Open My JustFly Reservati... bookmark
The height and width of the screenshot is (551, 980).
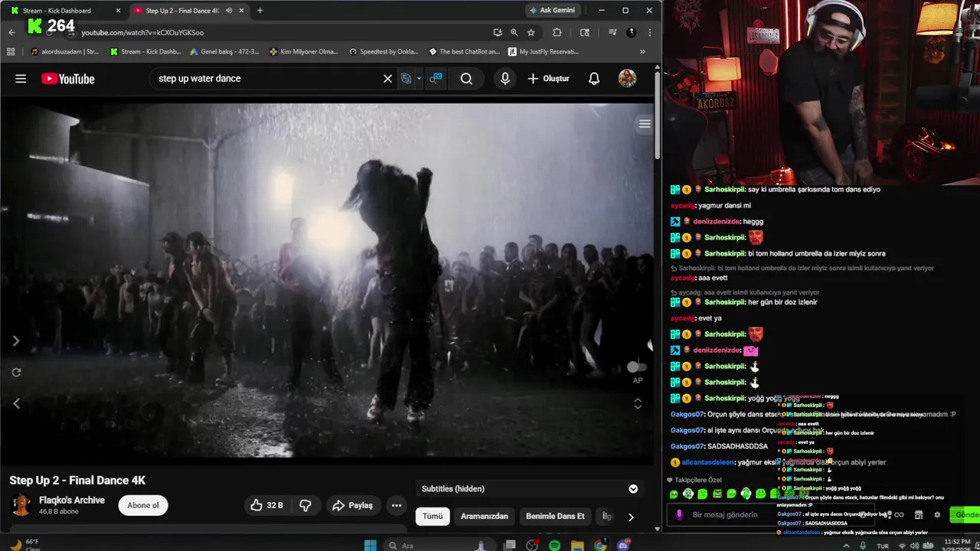(x=543, y=52)
